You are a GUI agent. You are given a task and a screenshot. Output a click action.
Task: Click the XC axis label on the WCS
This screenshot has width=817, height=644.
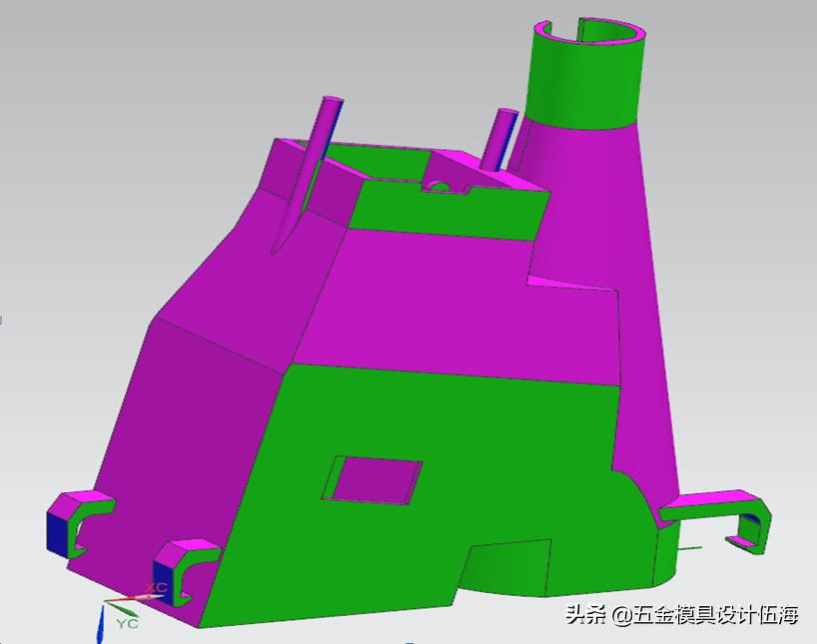pos(156,587)
